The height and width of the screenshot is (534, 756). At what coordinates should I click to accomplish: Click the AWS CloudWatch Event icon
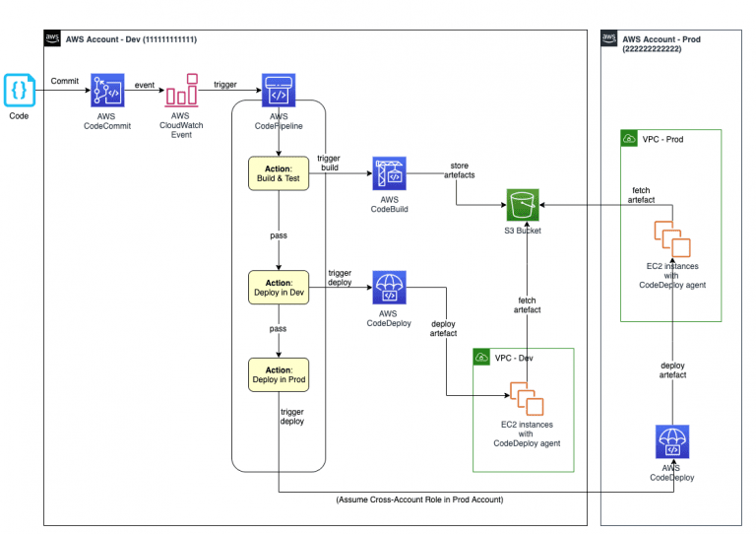point(182,91)
